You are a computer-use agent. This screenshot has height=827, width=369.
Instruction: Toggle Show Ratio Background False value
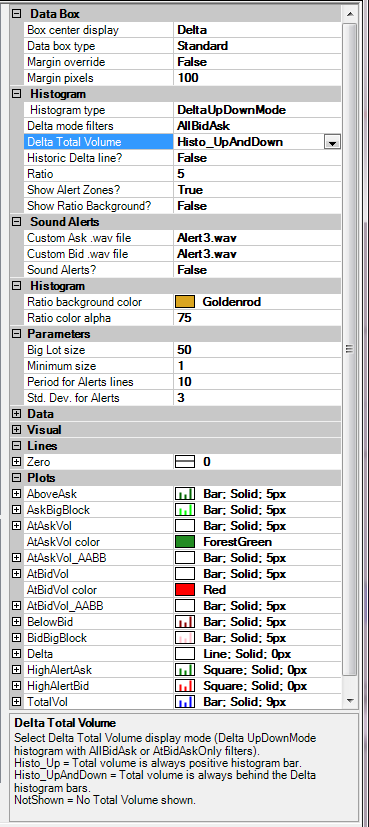coord(192,206)
